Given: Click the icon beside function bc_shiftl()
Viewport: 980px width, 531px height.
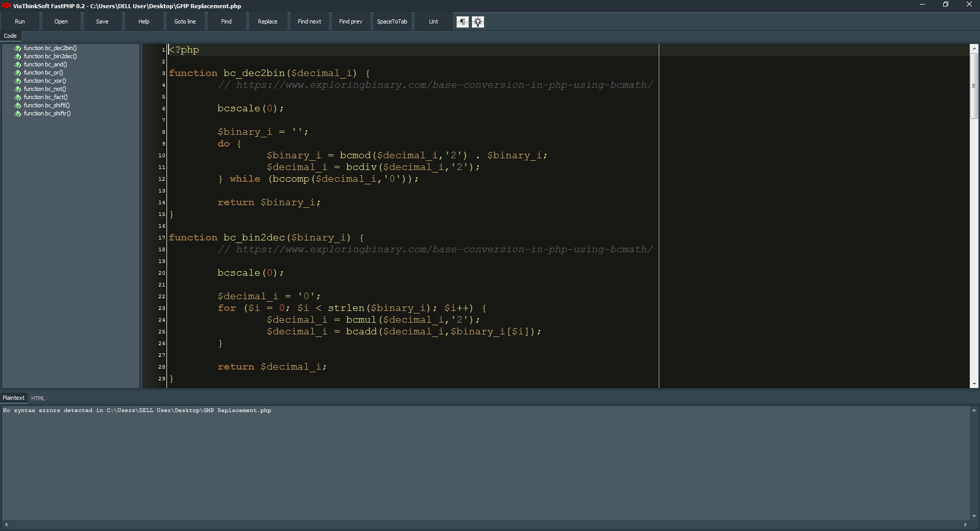Looking at the screenshot, I should coord(17,105).
